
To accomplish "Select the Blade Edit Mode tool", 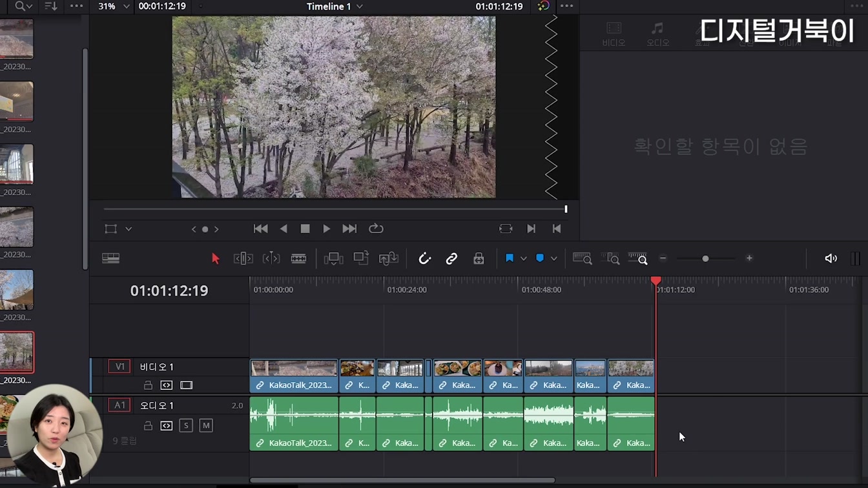I will pyautogui.click(x=298, y=258).
